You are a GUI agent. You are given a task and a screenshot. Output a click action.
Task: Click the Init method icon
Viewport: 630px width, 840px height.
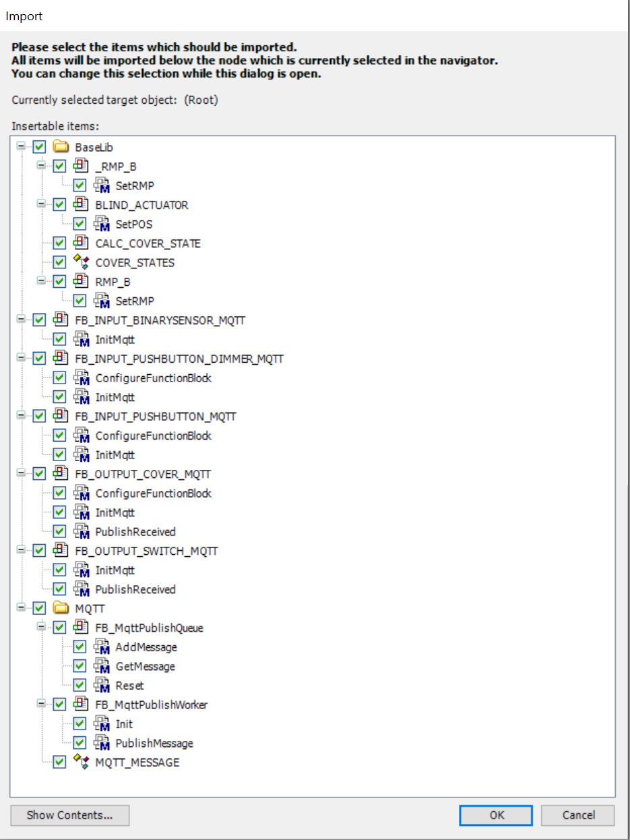pyautogui.click(x=101, y=724)
